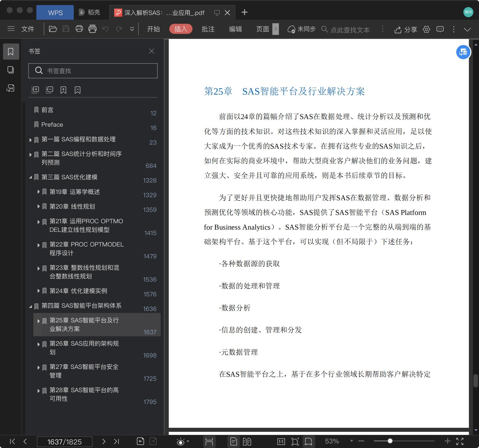Expand the 第19章 运筹学概述 bookmark

(38, 192)
